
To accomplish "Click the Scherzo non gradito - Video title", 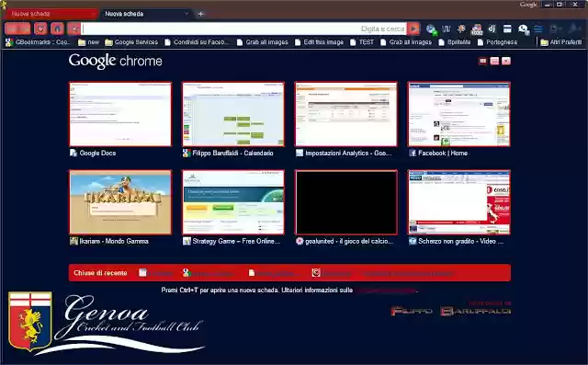I will pos(461,241).
